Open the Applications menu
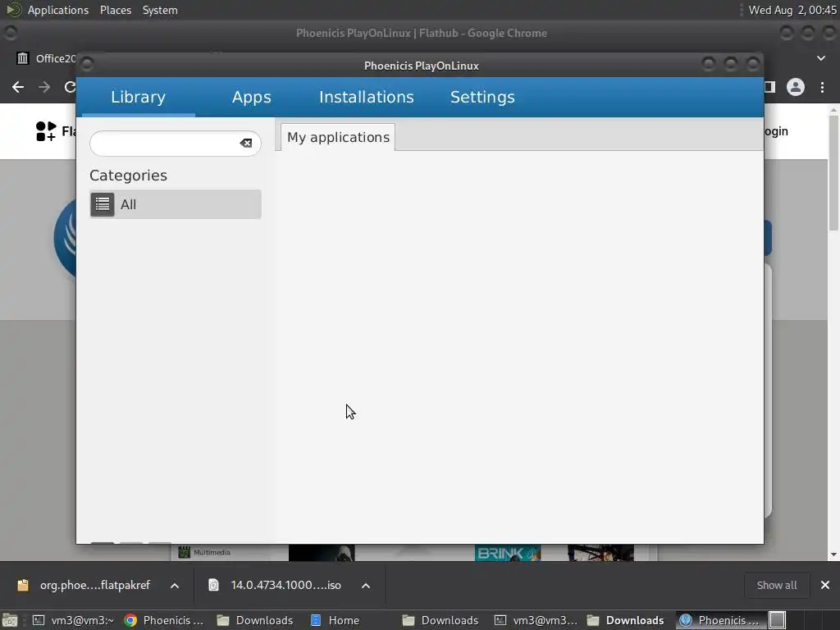Image resolution: width=840 pixels, height=630 pixels. (x=58, y=10)
